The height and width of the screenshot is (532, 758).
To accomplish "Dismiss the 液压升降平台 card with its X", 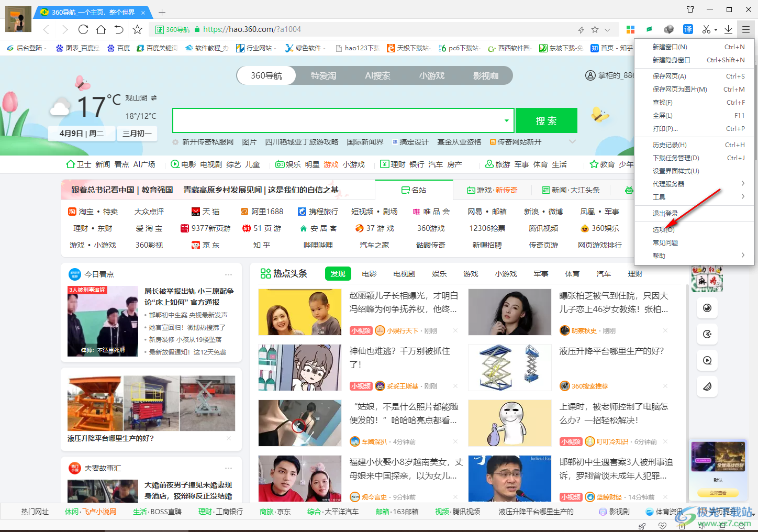I will pyautogui.click(x=229, y=438).
